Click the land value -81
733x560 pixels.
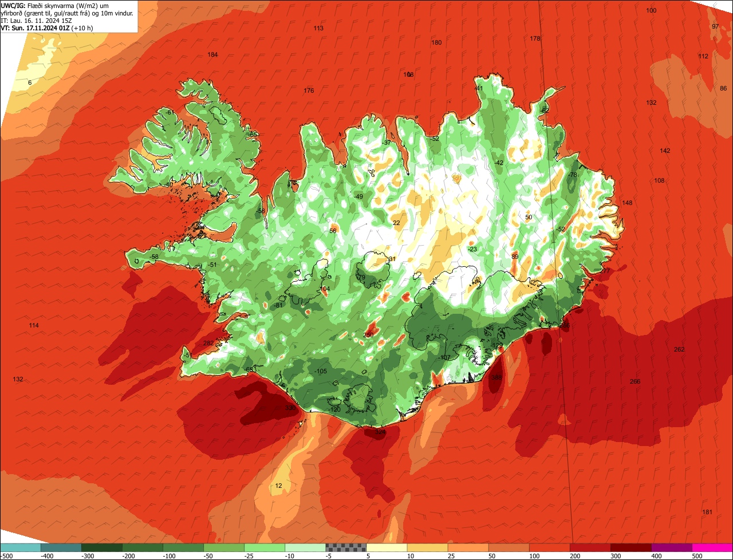coord(278,305)
